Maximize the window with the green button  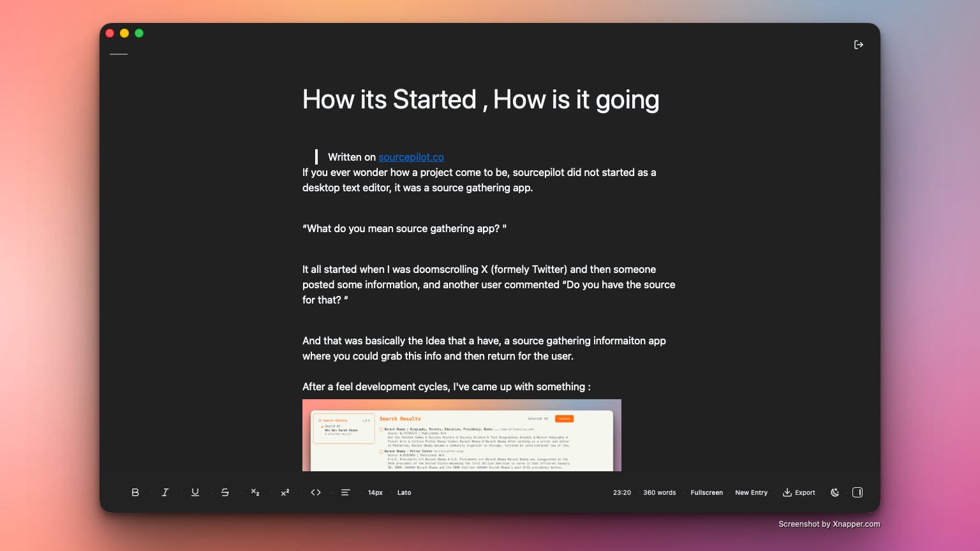point(139,33)
